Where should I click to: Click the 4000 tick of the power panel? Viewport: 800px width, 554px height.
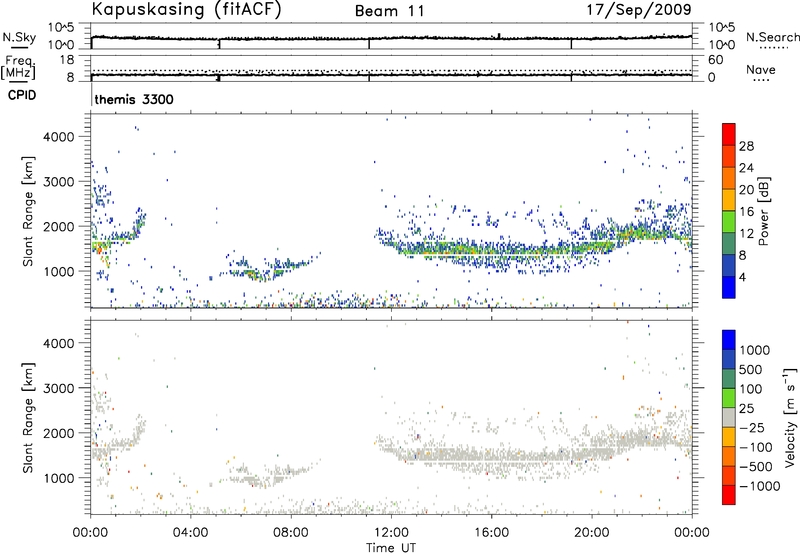tap(59, 137)
